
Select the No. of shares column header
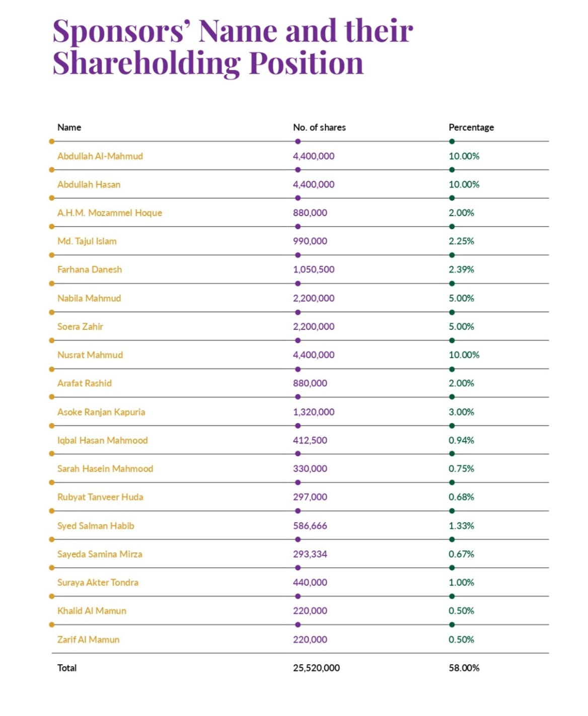[319, 127]
